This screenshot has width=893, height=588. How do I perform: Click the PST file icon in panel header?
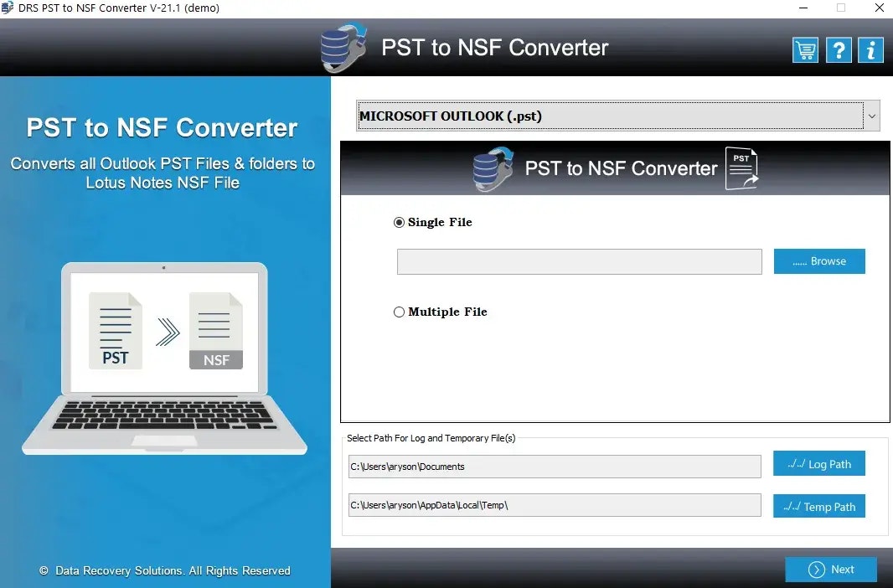tap(741, 168)
